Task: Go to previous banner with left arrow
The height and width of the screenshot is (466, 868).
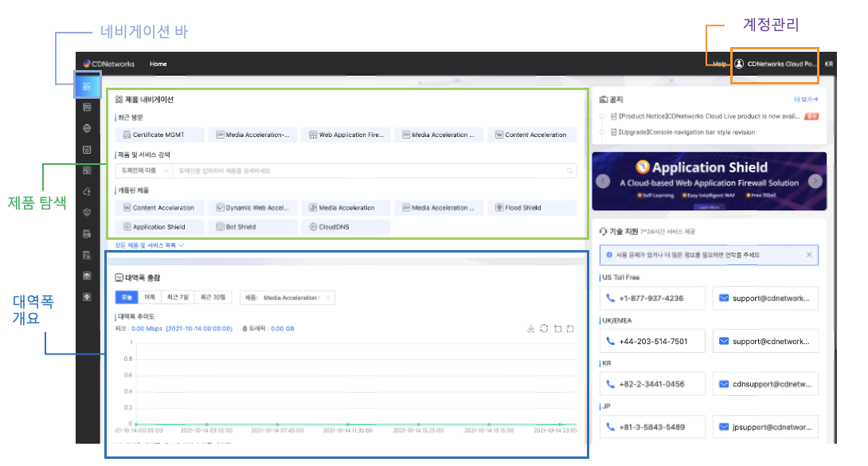Action: click(604, 181)
